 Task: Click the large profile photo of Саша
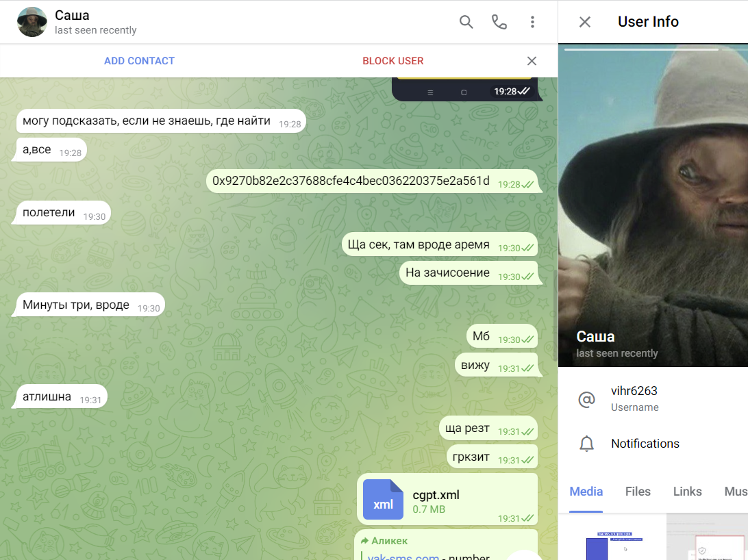pos(653,205)
